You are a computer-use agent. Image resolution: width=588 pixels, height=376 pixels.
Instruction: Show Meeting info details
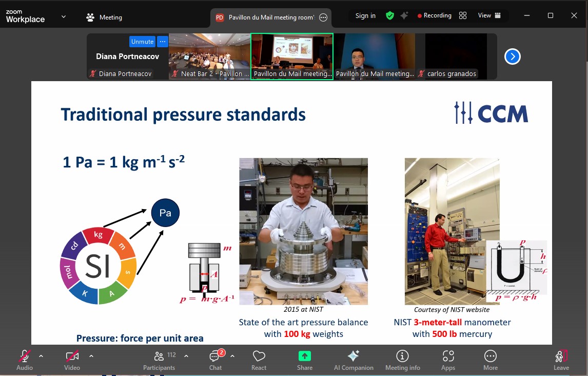tap(402, 360)
